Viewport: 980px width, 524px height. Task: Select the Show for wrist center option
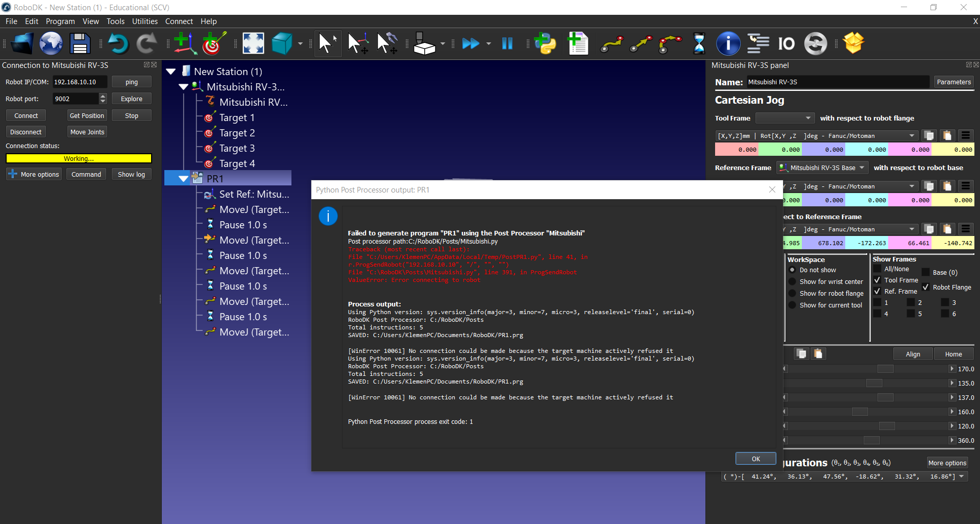click(792, 281)
